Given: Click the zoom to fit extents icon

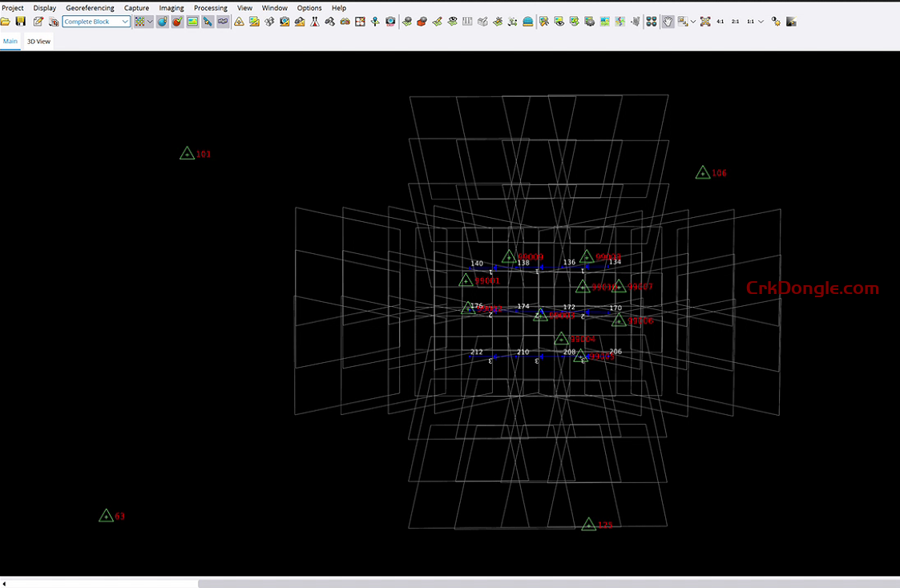Looking at the screenshot, I should pyautogui.click(x=705, y=22).
